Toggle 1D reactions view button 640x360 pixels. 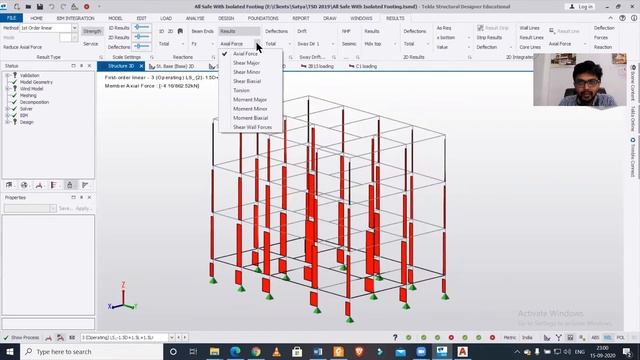pos(161,31)
